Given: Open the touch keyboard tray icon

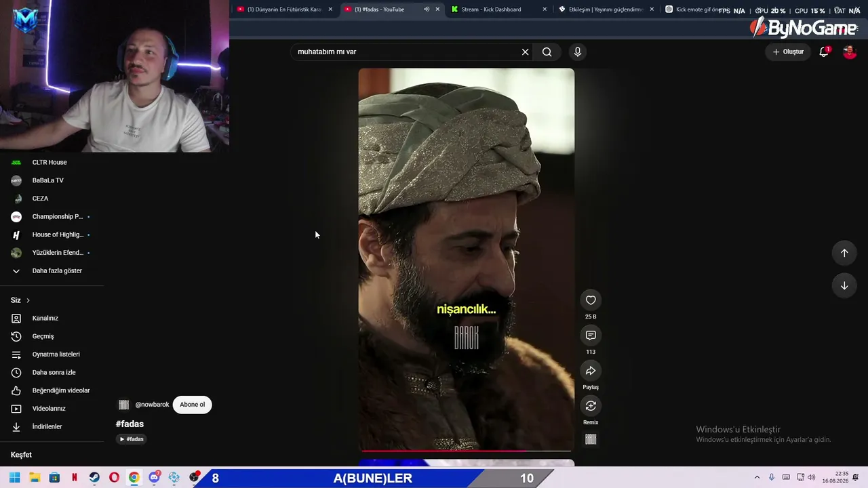Looking at the screenshot, I should point(786,478).
